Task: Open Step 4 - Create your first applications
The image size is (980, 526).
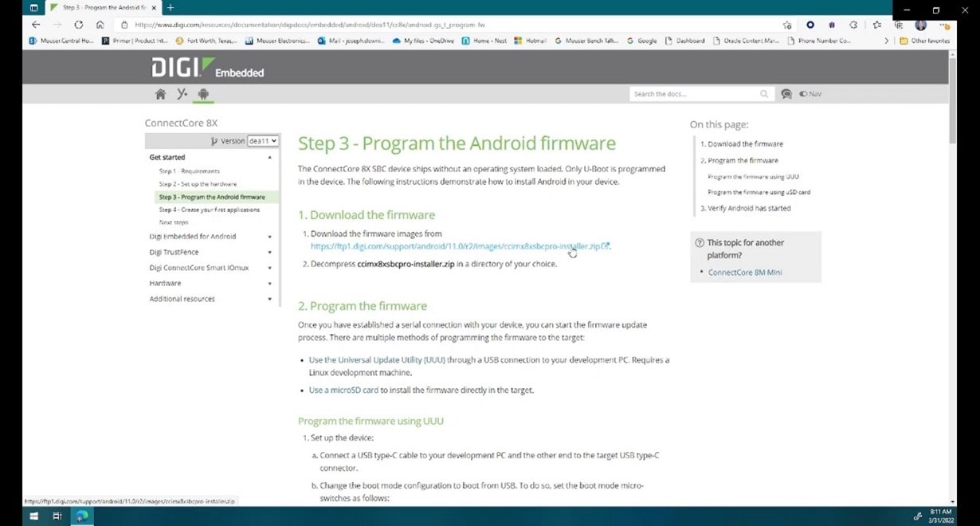Action: (209, 210)
